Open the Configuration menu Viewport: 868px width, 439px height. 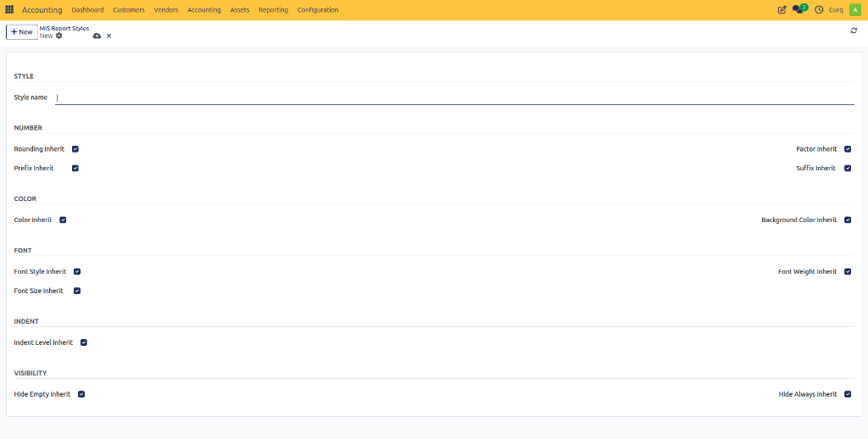[318, 10]
